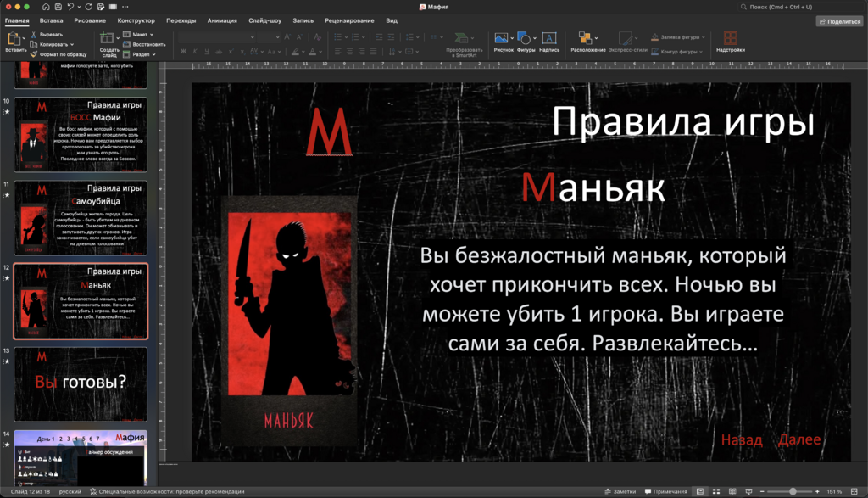Open the Вставка tab

click(52, 20)
